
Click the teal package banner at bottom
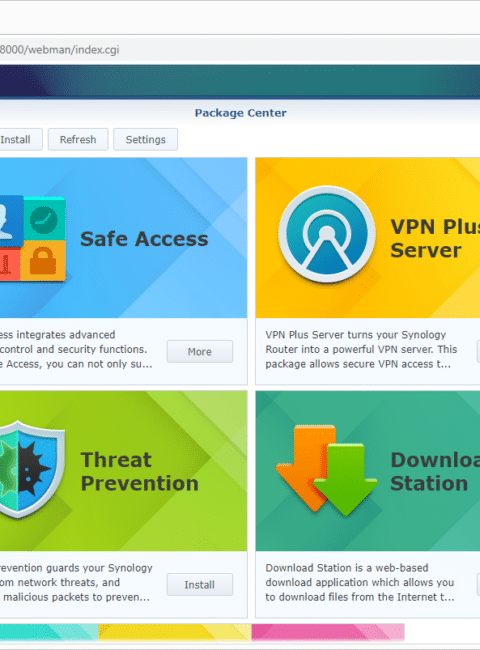(x=49, y=632)
